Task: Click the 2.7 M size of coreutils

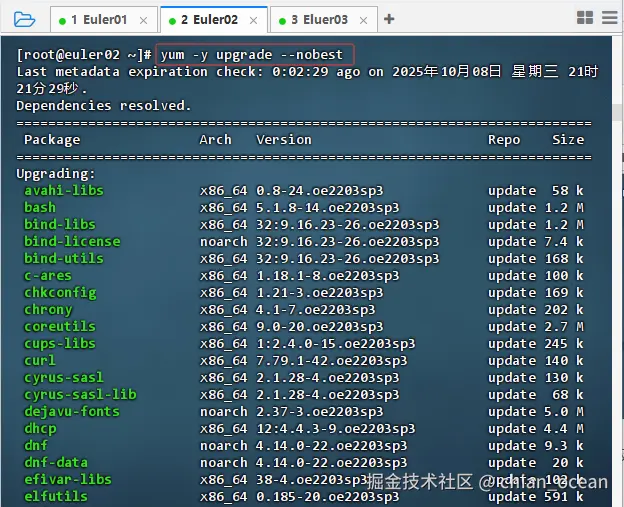Action: pyautogui.click(x=564, y=326)
